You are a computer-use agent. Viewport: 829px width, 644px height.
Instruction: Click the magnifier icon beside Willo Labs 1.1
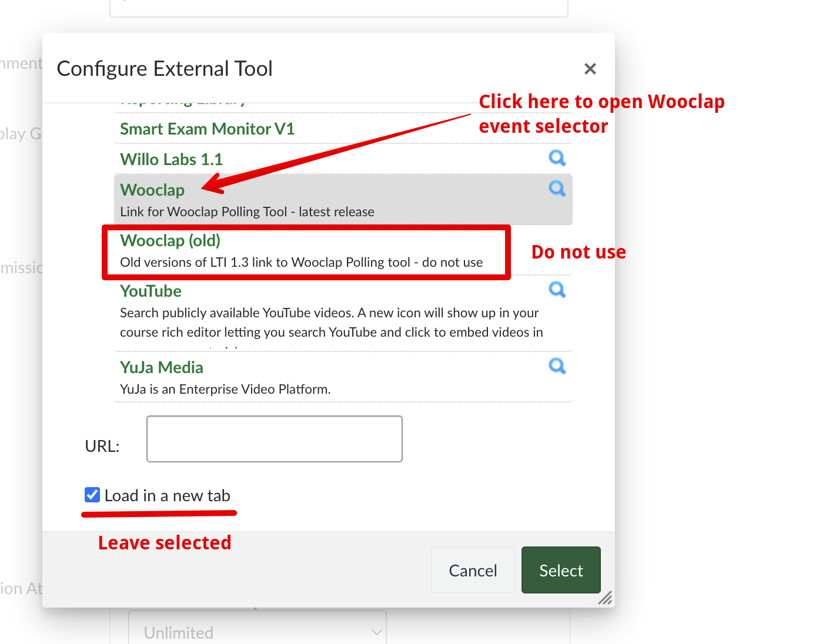(557, 158)
